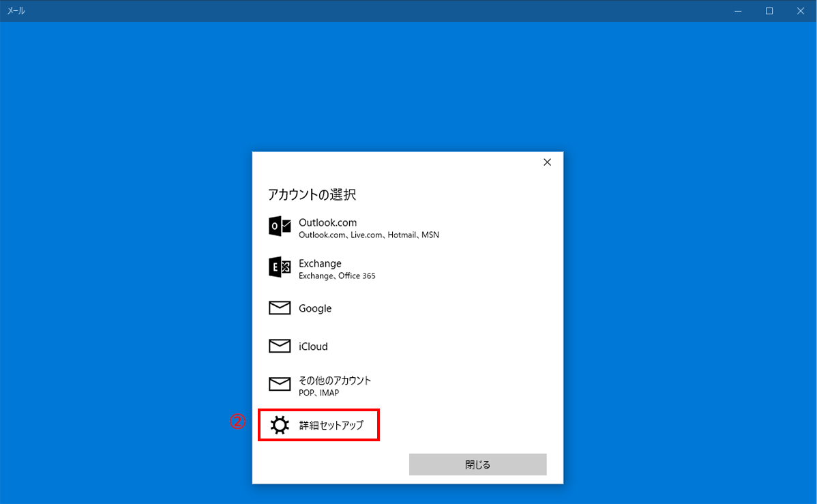Click the Google envelope icon
Image resolution: width=817 pixels, height=504 pixels.
click(280, 308)
